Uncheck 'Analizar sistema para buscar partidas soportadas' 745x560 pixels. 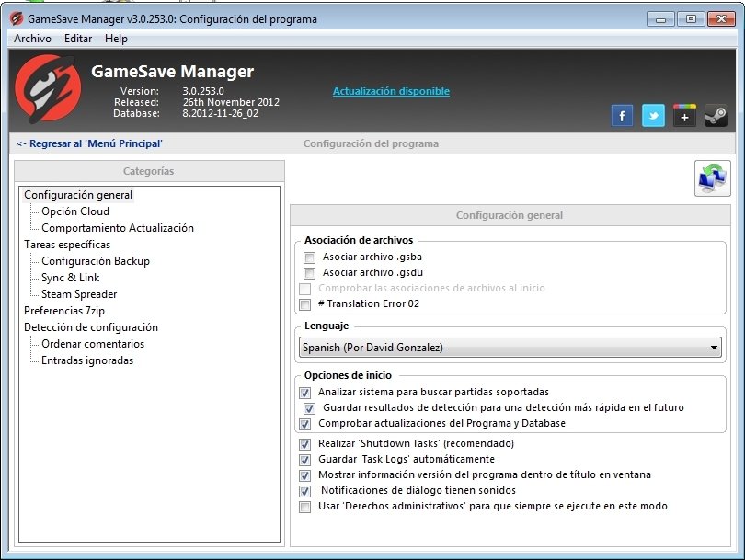(305, 393)
